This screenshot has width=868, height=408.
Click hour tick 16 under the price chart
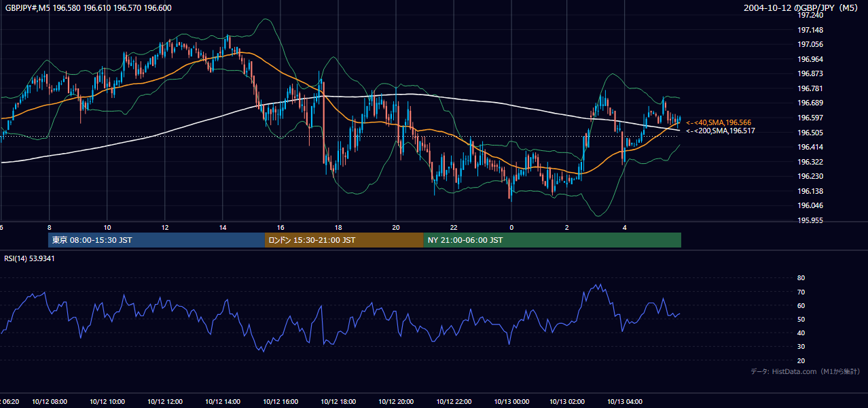[x=280, y=227]
